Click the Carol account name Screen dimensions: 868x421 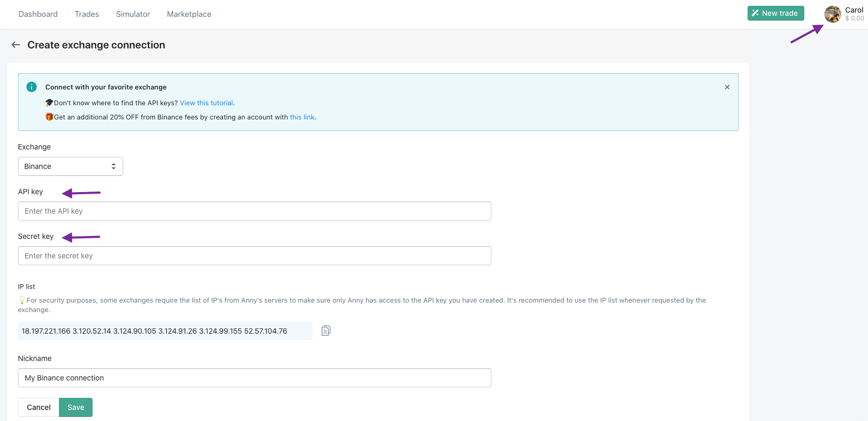[x=854, y=10]
